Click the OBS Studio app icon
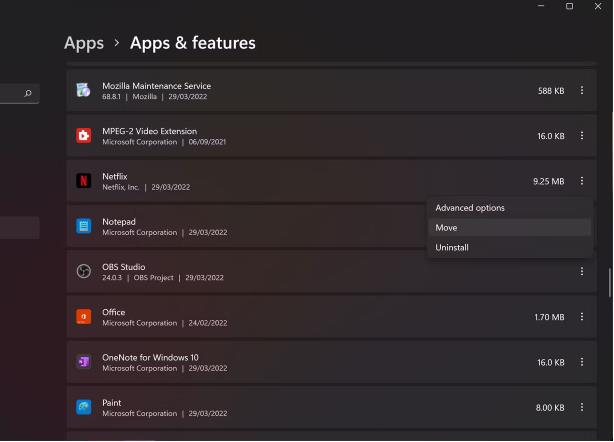 (x=83, y=271)
